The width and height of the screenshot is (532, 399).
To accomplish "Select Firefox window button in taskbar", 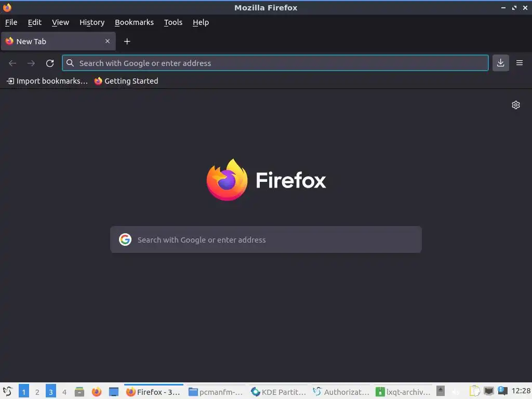I will (153, 392).
